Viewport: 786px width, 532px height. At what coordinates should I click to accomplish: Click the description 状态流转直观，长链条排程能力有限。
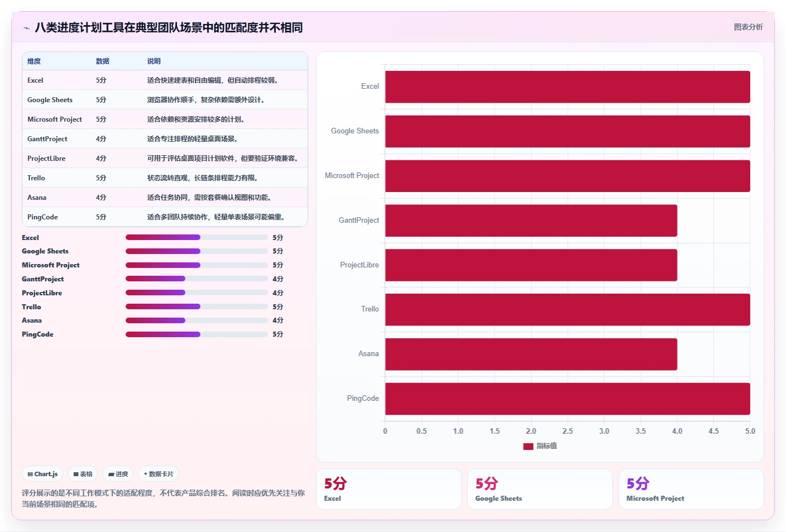203,178
